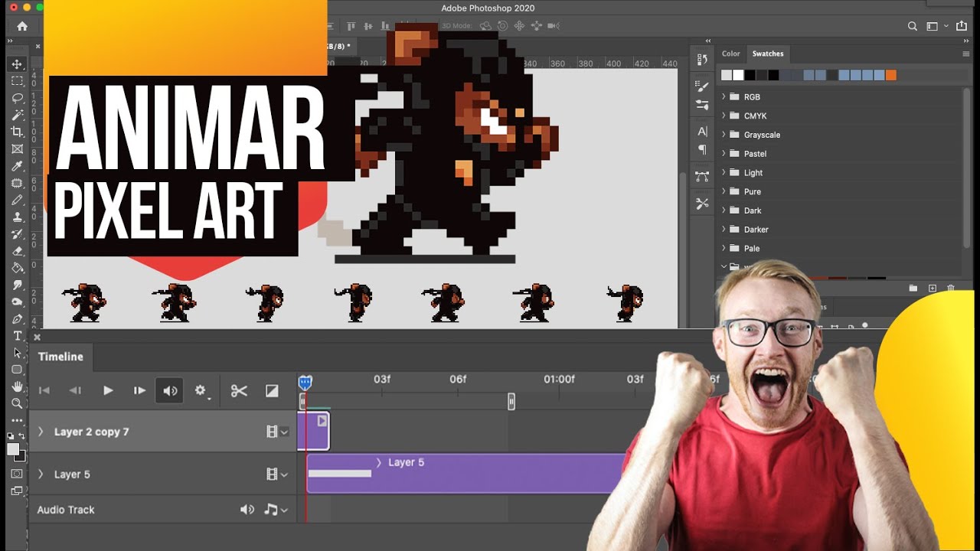Image resolution: width=980 pixels, height=551 pixels.
Task: Select the History Brush tool
Action: (17, 233)
